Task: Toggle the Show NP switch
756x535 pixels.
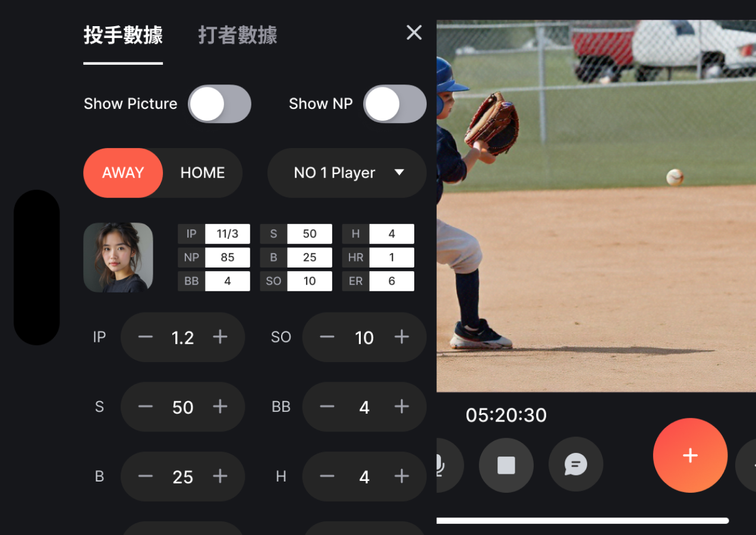Action: coord(395,104)
